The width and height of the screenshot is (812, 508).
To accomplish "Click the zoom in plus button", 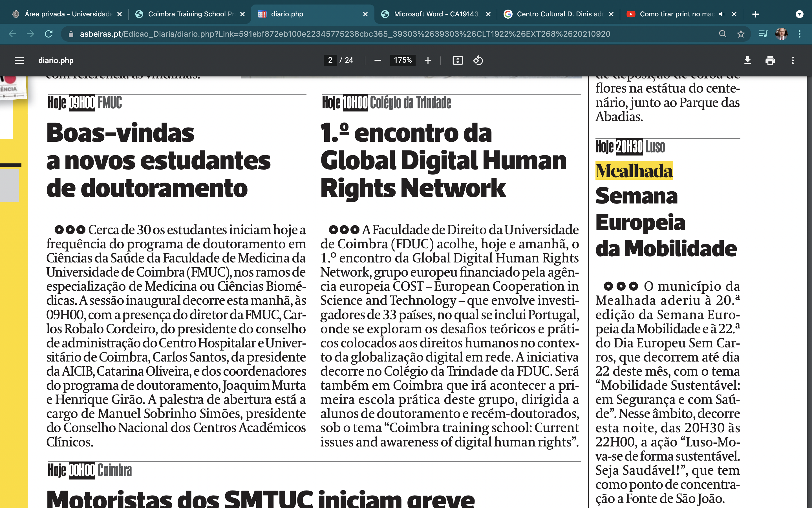I will (427, 60).
